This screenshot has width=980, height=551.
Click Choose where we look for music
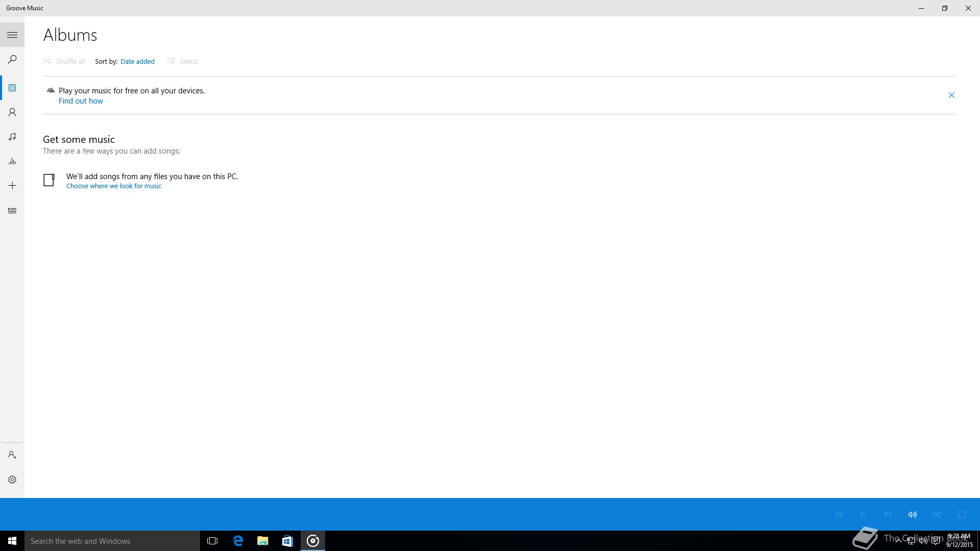(114, 186)
